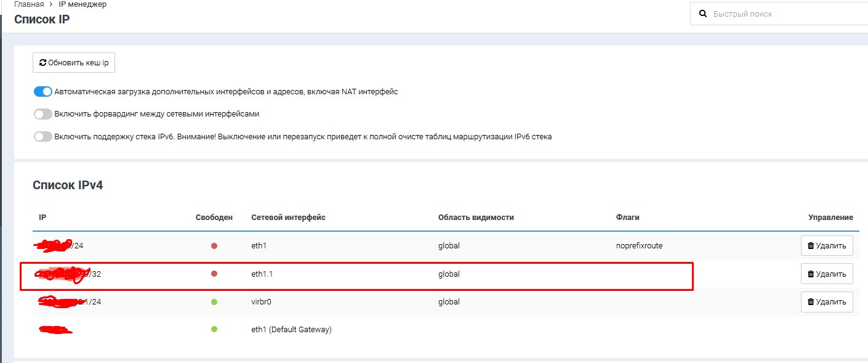Click Область видимости column header
Viewport: 868px width, 363px height.
pos(475,218)
